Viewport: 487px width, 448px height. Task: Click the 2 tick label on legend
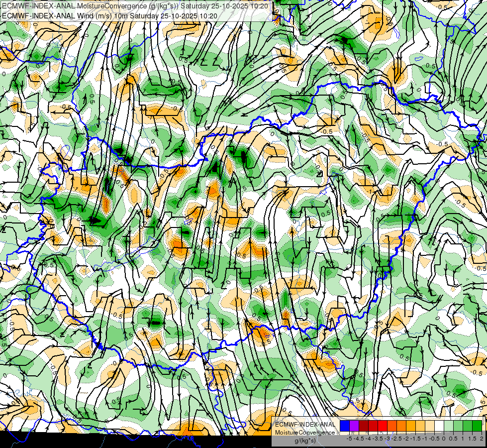tap(482, 439)
